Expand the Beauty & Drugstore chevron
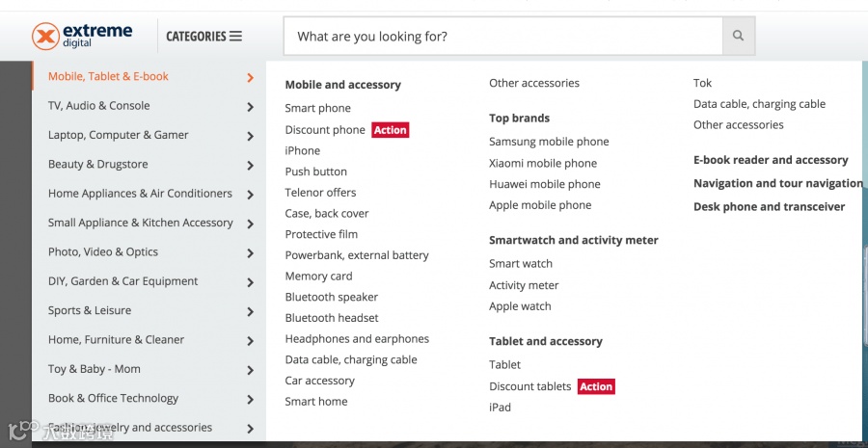The width and height of the screenshot is (868, 448). click(x=250, y=166)
